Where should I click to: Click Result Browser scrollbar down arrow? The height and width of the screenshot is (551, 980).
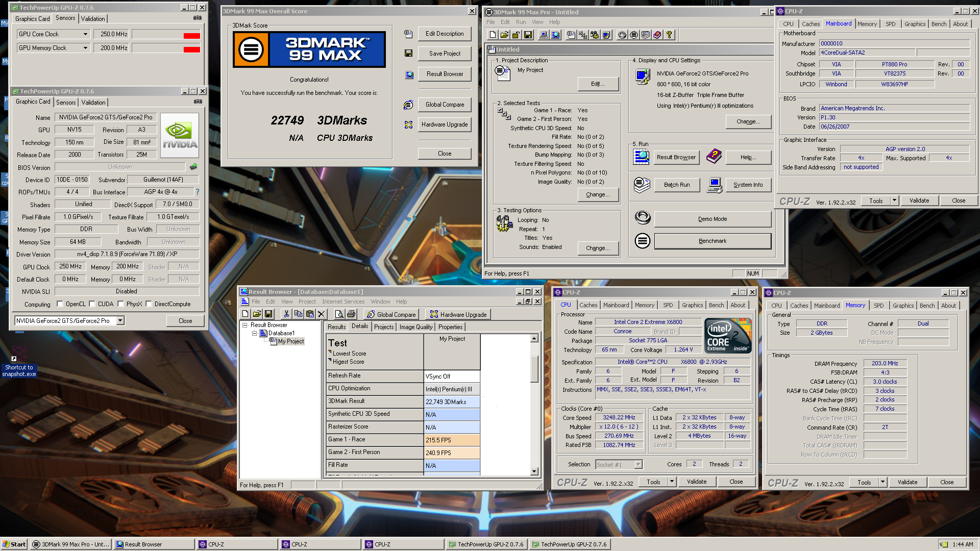(x=534, y=471)
